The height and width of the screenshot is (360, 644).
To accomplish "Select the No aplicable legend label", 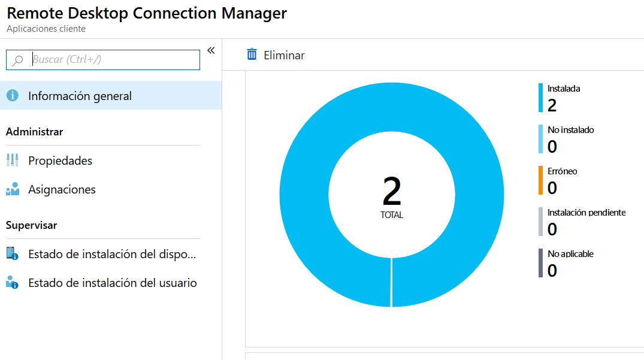I will click(x=570, y=254).
